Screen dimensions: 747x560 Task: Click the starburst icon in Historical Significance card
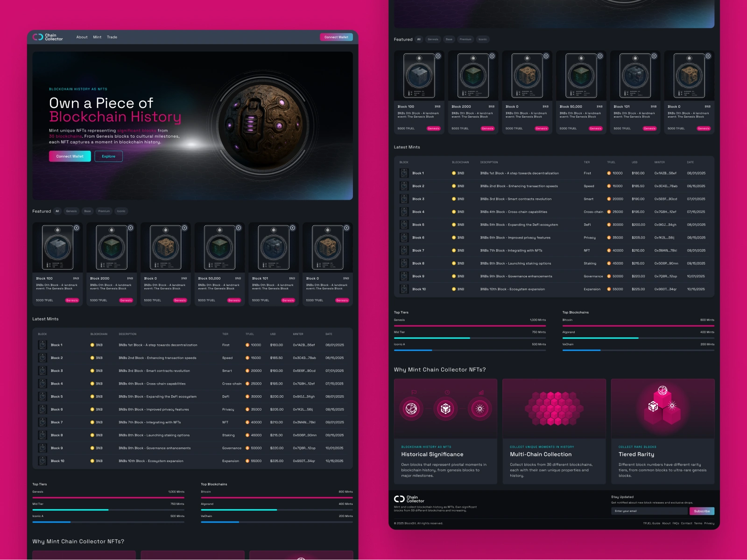(x=479, y=409)
